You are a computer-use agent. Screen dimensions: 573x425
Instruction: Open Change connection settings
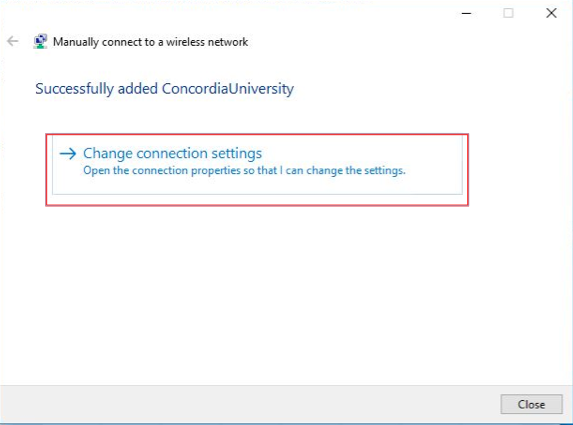[257, 165]
